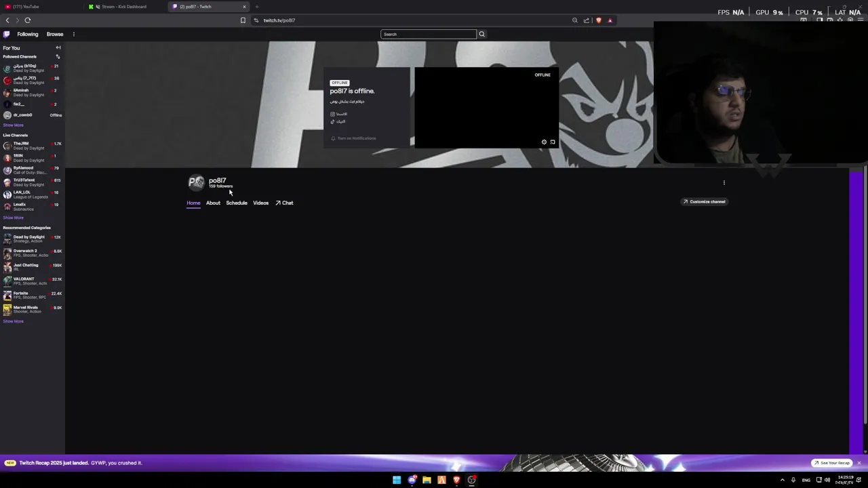Open LAN_LOL live channel

coord(32,194)
